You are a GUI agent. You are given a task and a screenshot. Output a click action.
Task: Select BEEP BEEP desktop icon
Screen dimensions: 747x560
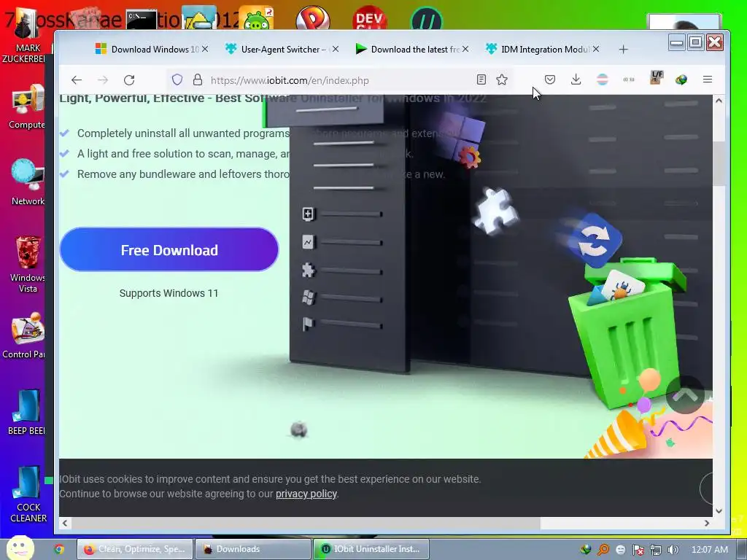(26, 413)
